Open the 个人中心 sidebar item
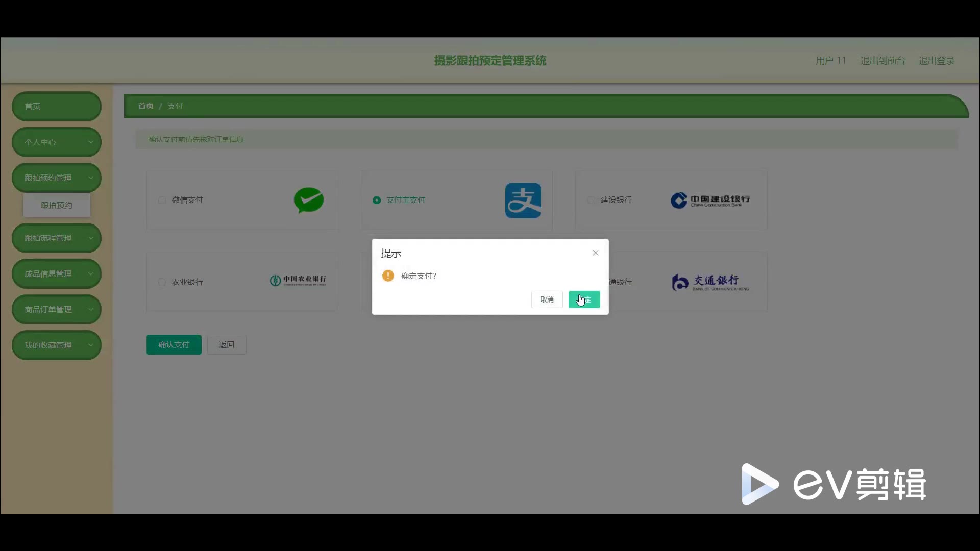The image size is (980, 551). pos(57,142)
